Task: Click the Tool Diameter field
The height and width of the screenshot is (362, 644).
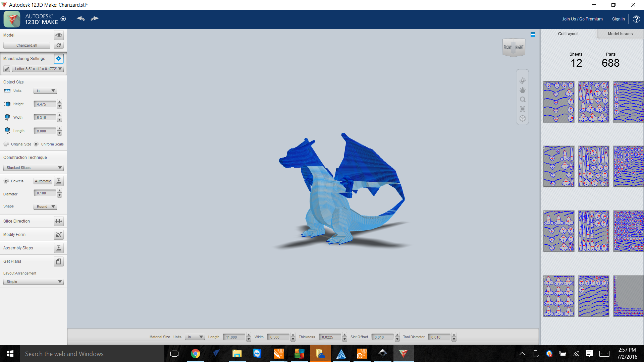Action: click(439, 337)
